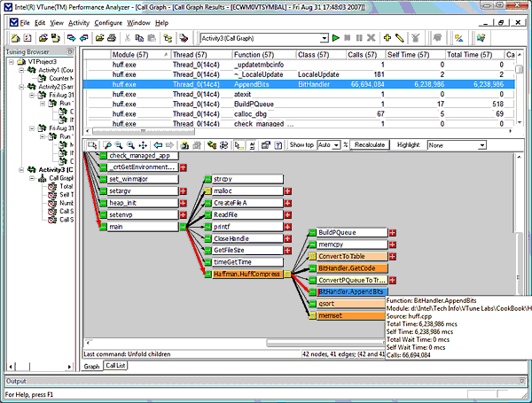Screen dimensions: 532x403
Task: Open the Activity3 (Call Graph) dropdown
Action: 323,38
